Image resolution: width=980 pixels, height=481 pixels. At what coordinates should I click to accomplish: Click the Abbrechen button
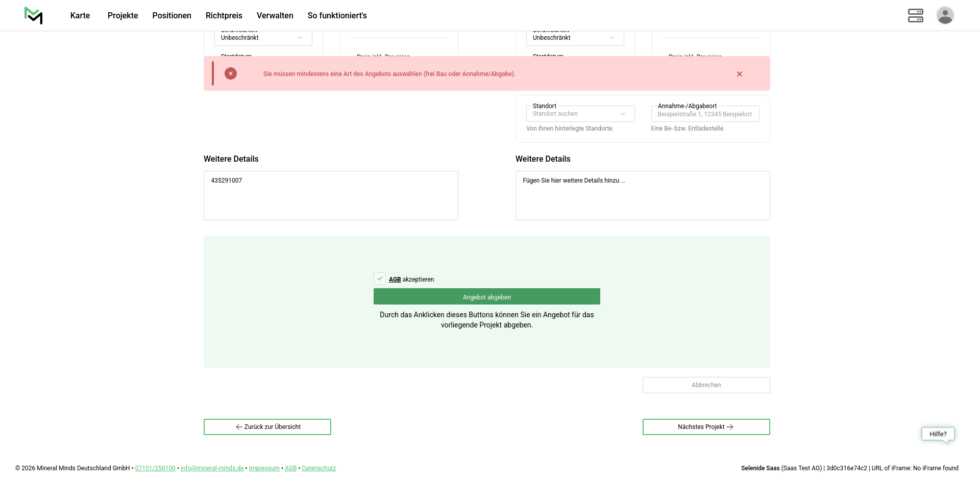tap(706, 385)
